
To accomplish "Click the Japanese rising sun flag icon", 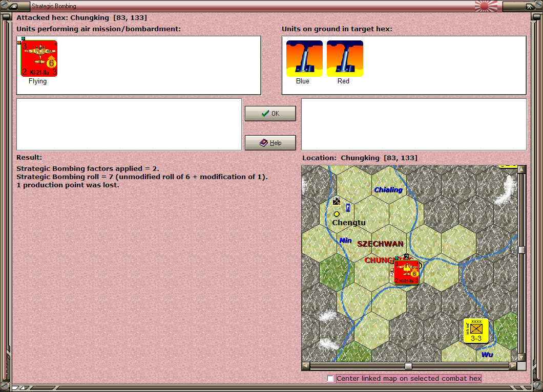I will click(x=486, y=6).
